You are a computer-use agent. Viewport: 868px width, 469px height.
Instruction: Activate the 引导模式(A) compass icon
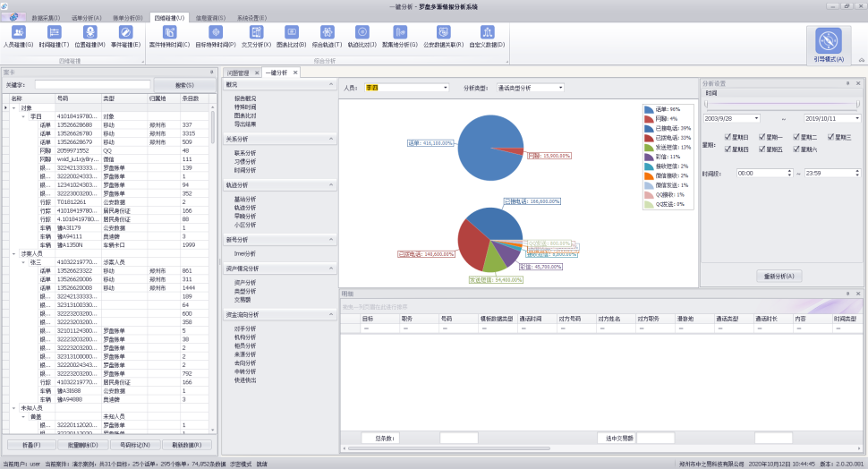[x=829, y=45]
